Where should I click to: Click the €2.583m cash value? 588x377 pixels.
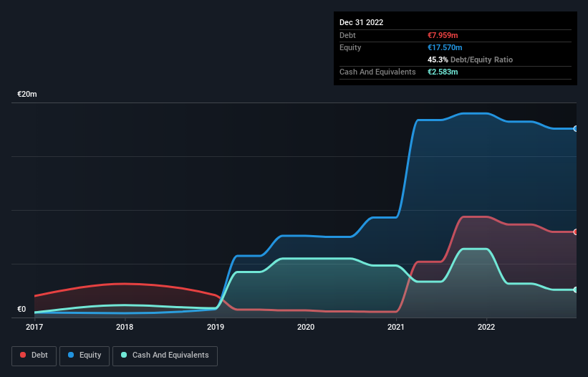click(443, 72)
